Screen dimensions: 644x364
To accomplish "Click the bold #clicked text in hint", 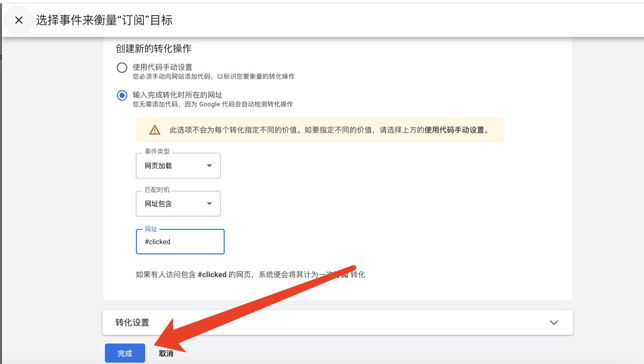I will (212, 274).
